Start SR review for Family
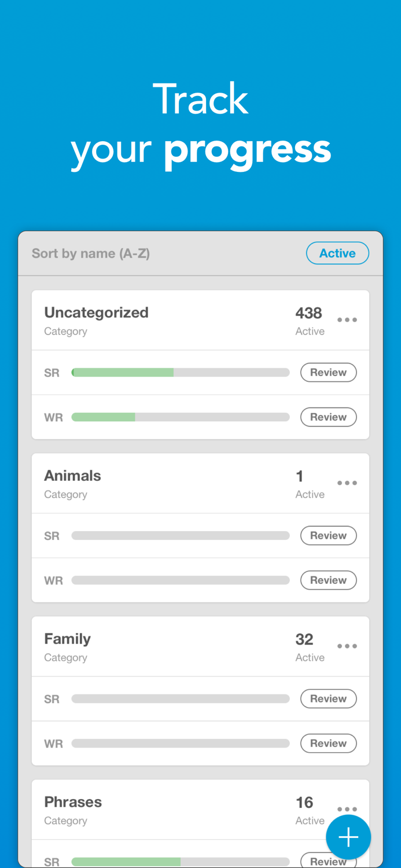 (328, 698)
